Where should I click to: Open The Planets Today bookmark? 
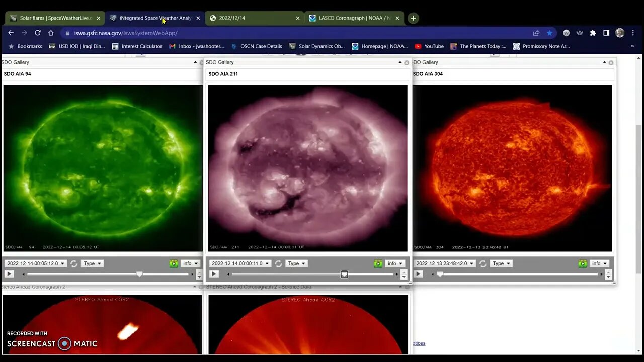coord(478,46)
